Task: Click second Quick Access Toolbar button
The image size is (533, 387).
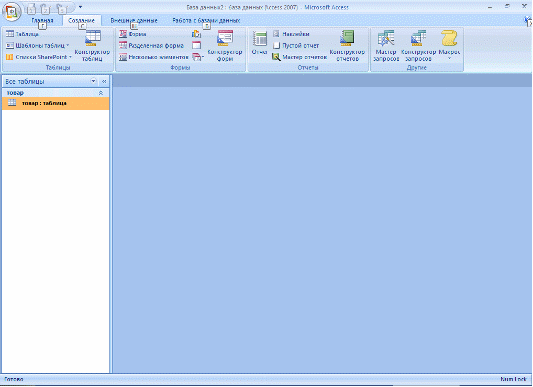Action: coord(46,10)
